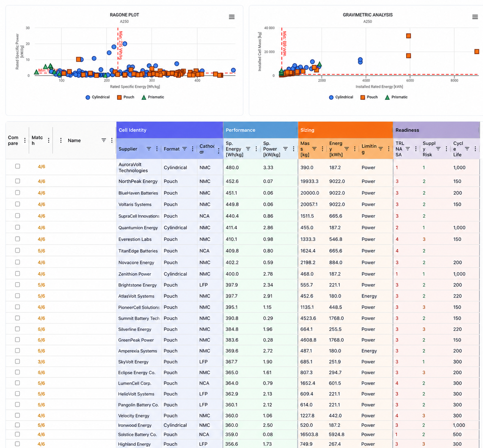The image size is (483, 448).
Task: Filter the Sp. Power column
Action: [x=285, y=149]
